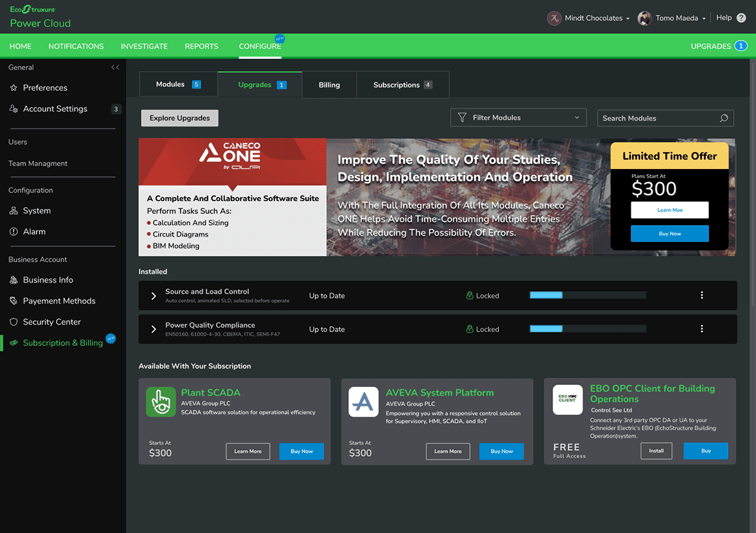Click the Account Settings icon in sidebar

tap(14, 108)
